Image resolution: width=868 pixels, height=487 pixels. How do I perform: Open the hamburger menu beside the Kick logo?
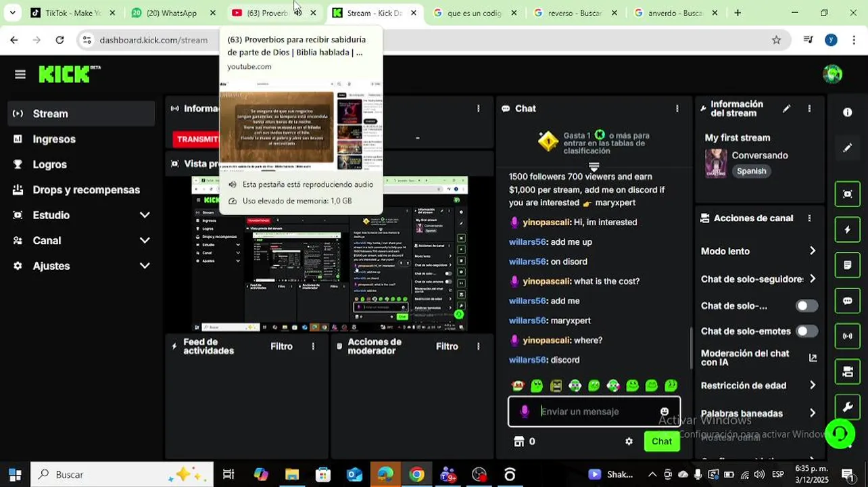click(x=20, y=74)
